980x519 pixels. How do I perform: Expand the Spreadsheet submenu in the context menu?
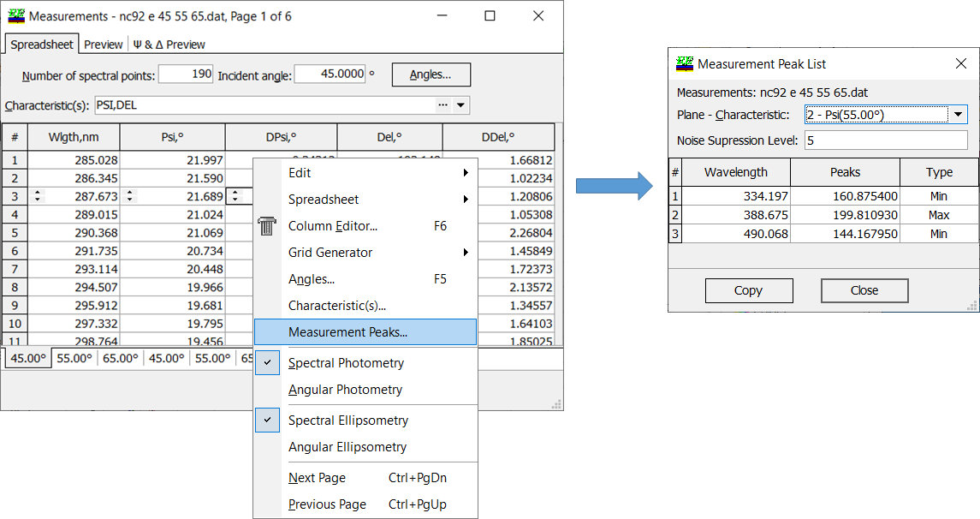(365, 200)
